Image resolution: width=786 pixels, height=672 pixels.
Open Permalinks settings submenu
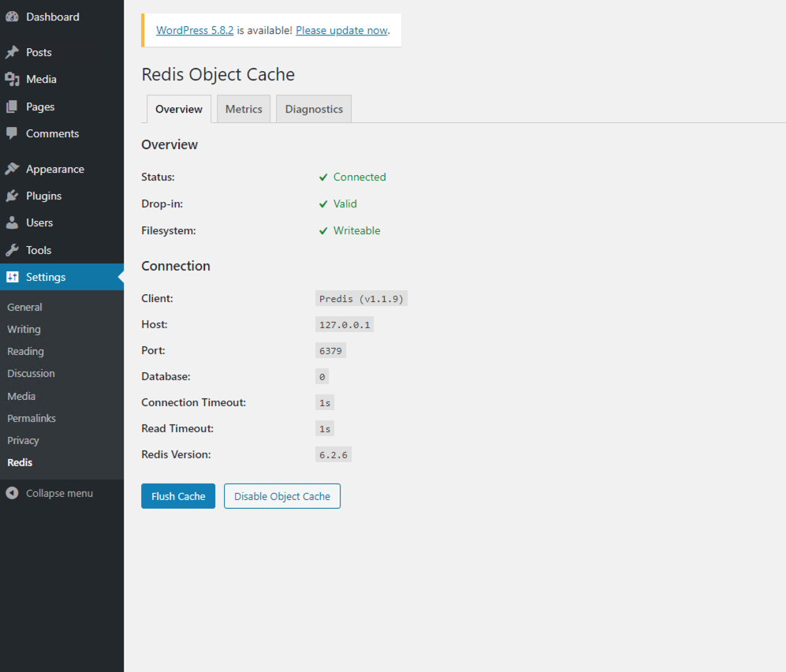31,418
